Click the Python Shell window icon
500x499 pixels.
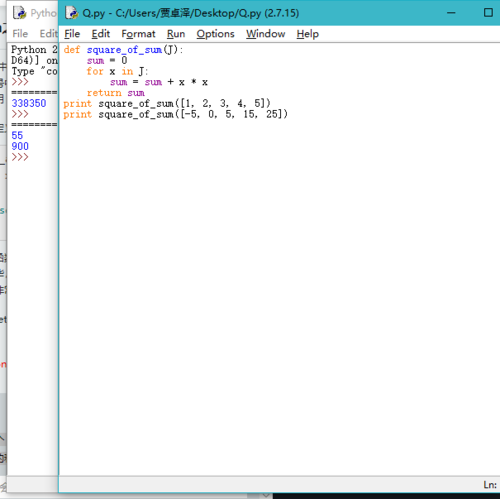coord(20,13)
